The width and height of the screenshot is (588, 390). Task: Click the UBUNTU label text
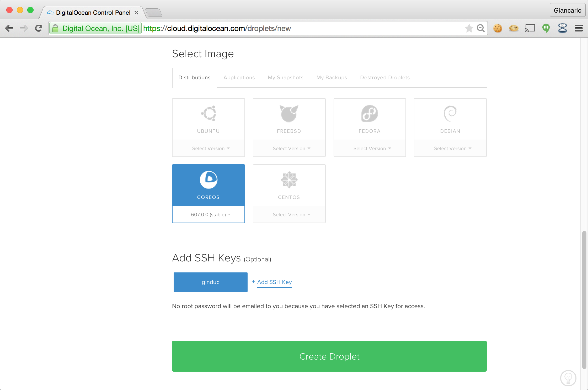[208, 131]
